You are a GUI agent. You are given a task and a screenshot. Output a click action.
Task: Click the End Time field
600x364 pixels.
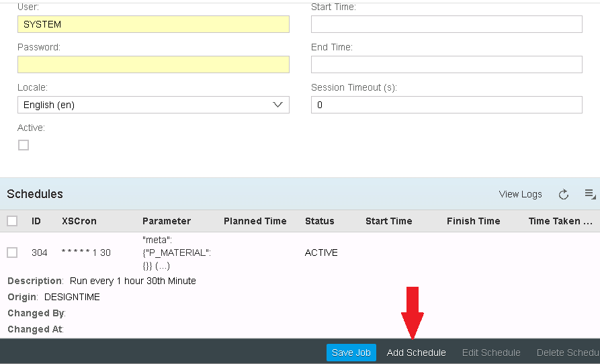point(446,64)
